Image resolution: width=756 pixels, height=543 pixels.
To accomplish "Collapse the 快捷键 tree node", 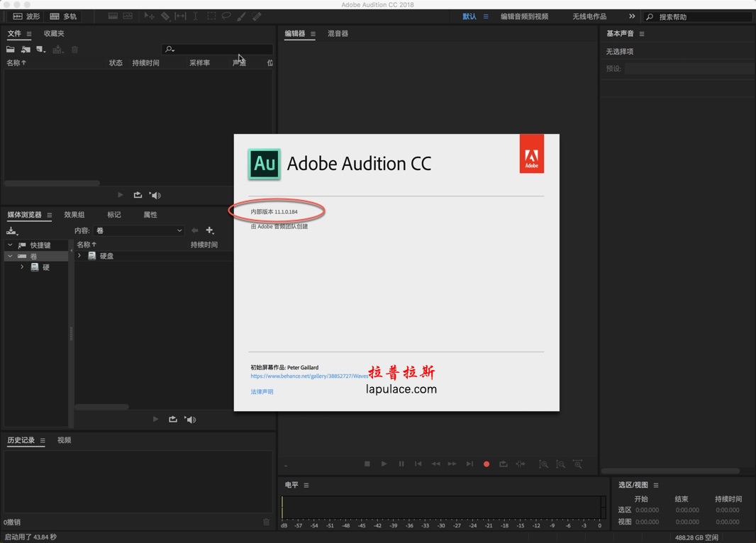I will click(10, 245).
